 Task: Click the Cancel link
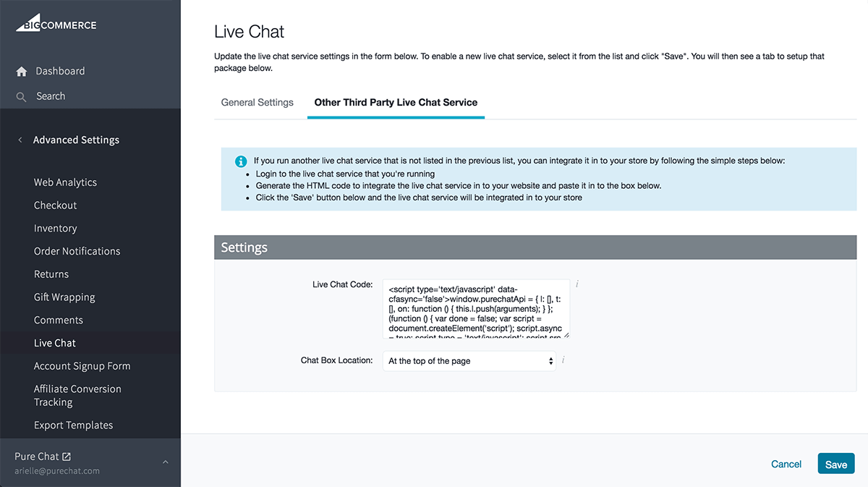click(x=786, y=464)
